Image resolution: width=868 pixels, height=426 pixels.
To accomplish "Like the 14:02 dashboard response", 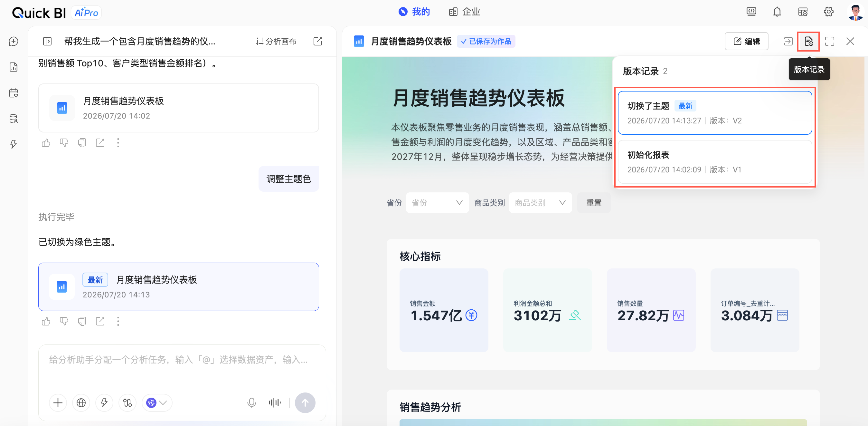I will coord(46,143).
